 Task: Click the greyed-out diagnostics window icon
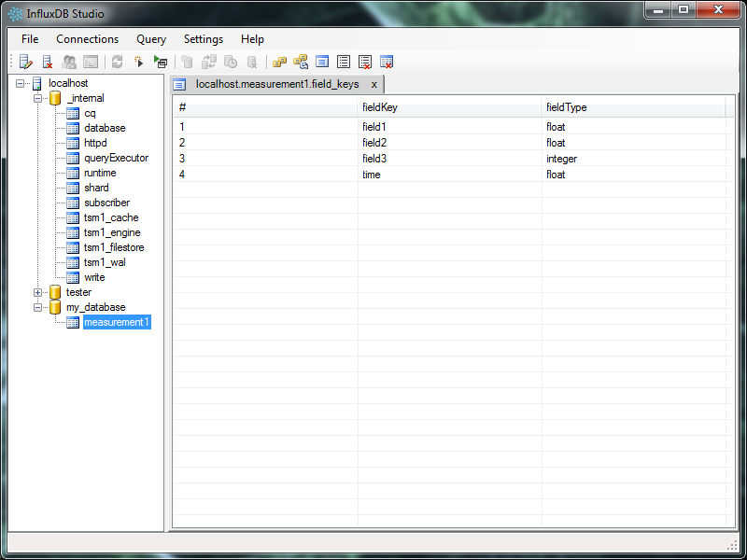point(91,62)
